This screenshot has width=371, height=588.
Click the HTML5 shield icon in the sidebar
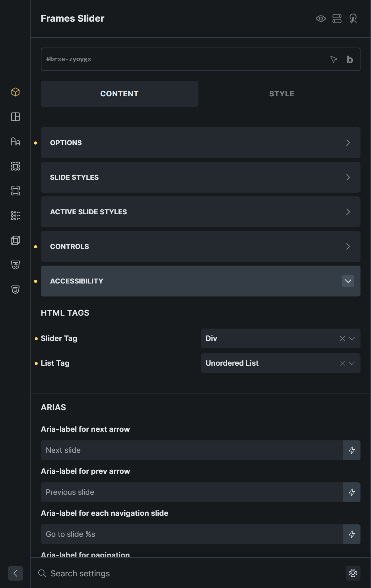click(x=15, y=290)
